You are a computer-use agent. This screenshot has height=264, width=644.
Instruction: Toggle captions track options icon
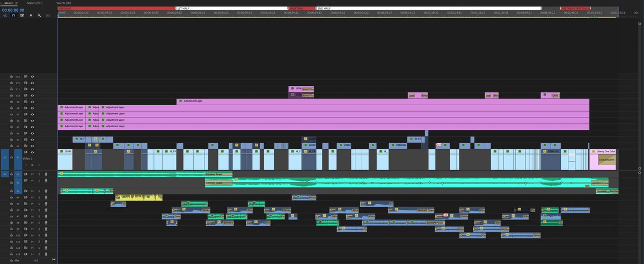(48, 16)
